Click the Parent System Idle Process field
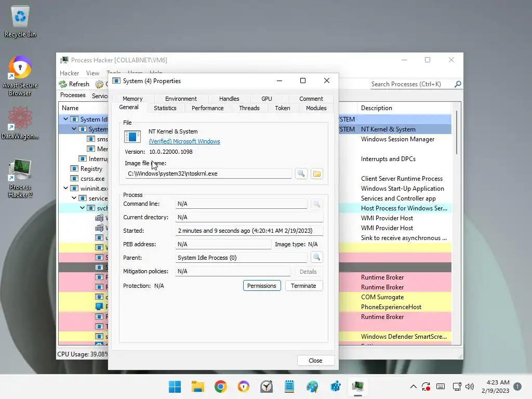 click(241, 258)
